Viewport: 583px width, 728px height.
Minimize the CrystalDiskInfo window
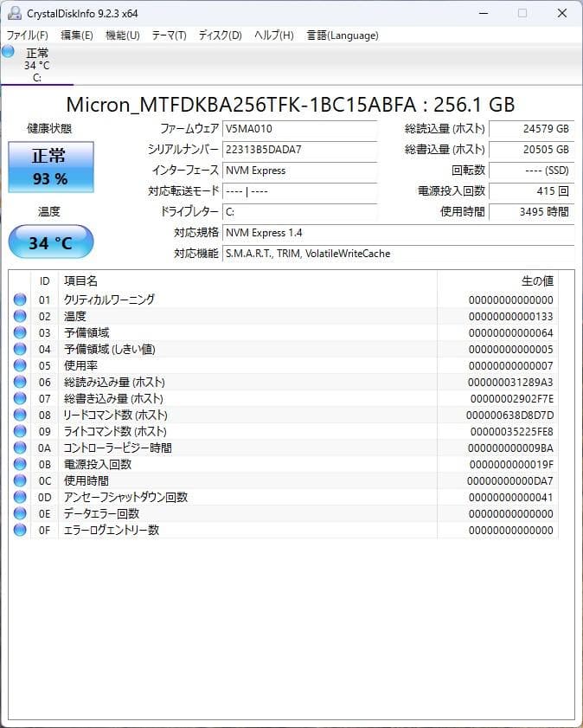point(484,14)
